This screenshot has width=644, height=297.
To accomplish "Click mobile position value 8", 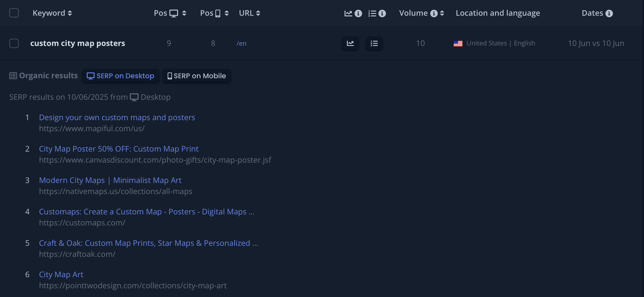I will click(x=213, y=43).
